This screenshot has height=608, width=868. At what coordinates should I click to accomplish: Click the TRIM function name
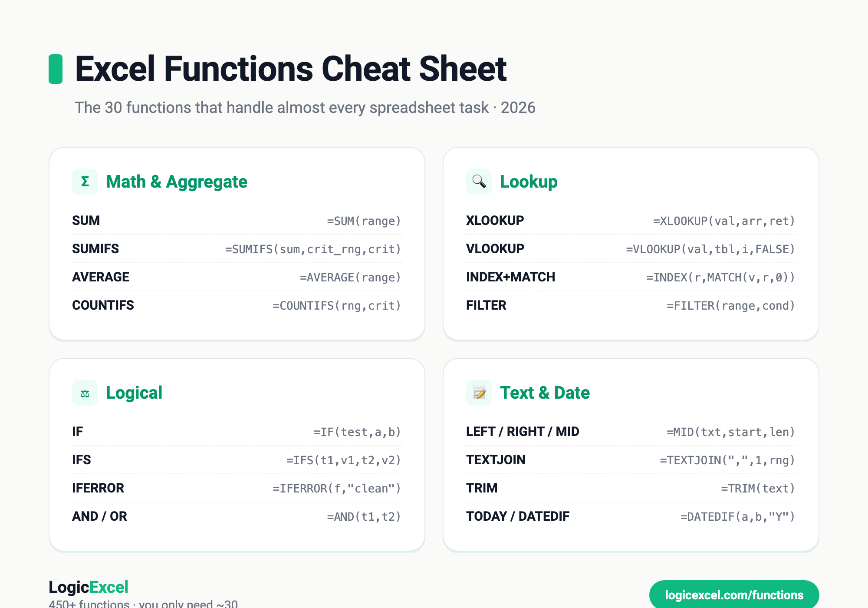[482, 488]
